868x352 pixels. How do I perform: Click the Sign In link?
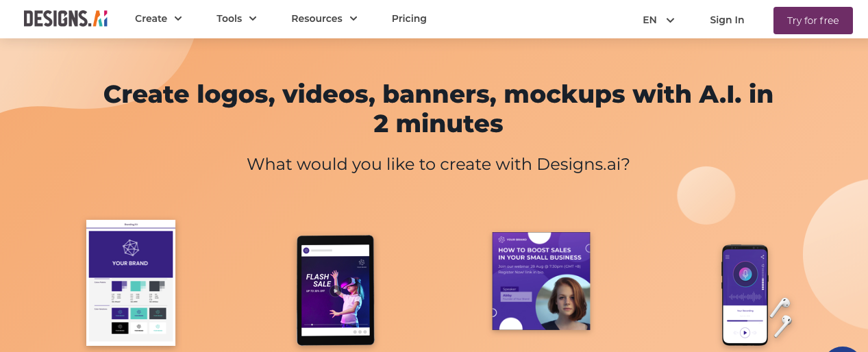coord(727,20)
